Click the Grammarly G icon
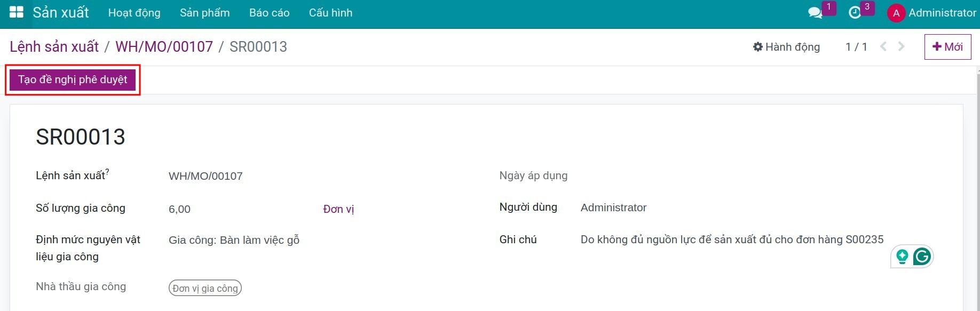 tap(922, 257)
